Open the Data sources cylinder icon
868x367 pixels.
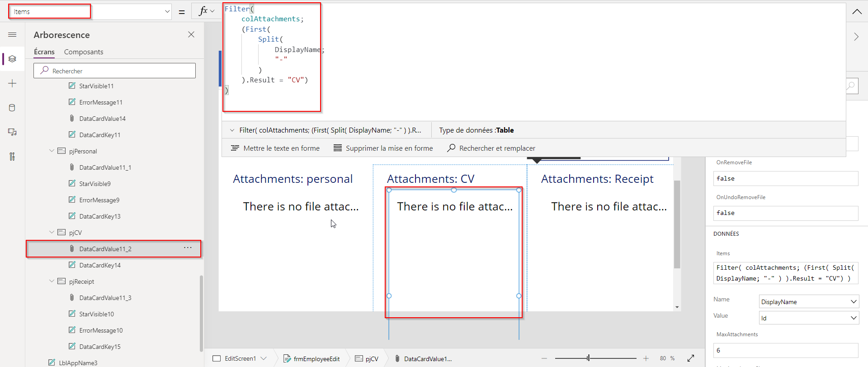(x=12, y=108)
